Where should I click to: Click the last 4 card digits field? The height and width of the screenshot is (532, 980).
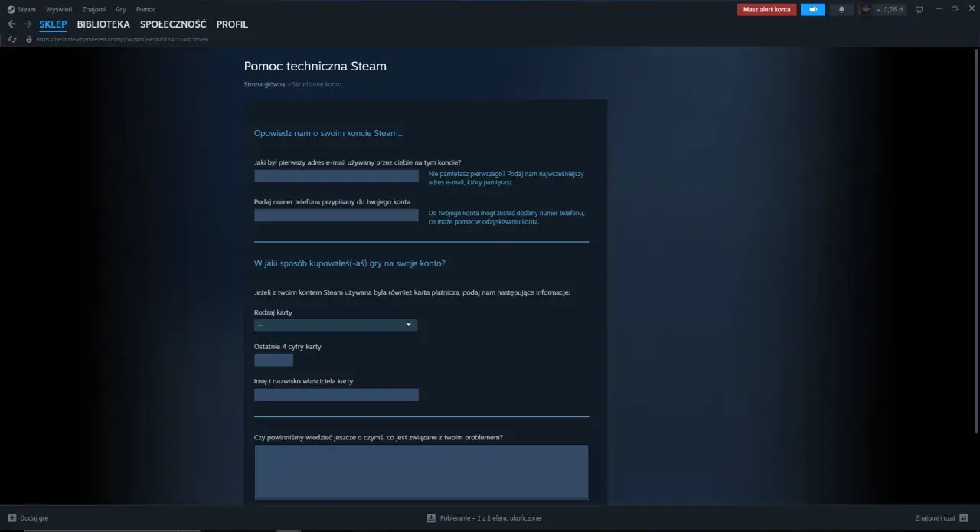[273, 360]
